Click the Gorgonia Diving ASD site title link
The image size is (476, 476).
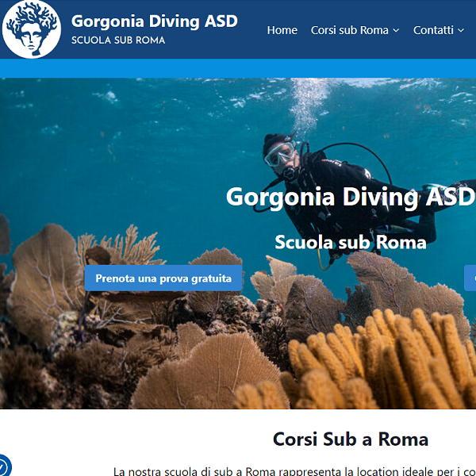[x=154, y=21]
